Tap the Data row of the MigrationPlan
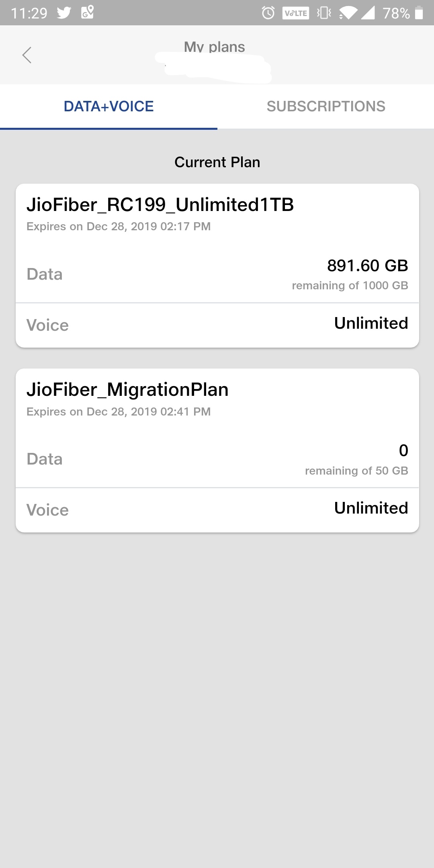 [217, 459]
